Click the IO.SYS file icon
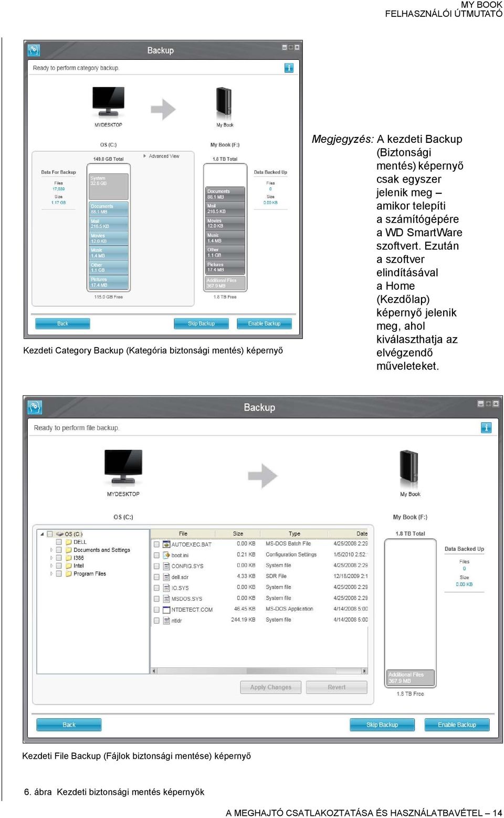The height and width of the screenshot is (818, 504). pos(166,588)
